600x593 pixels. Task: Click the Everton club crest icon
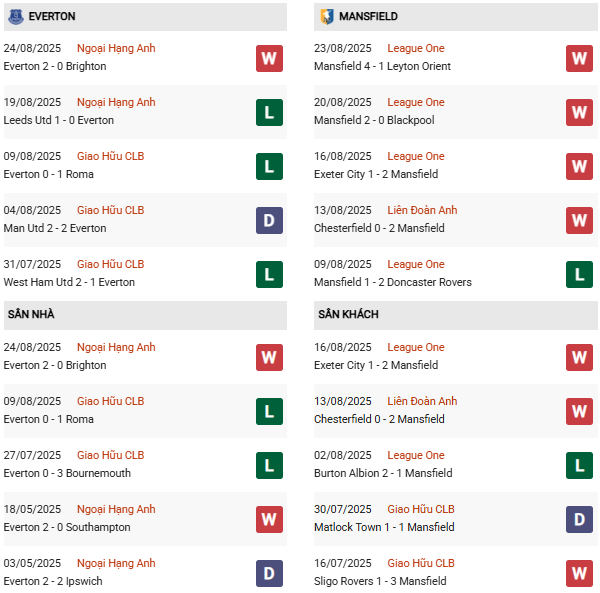tap(15, 17)
